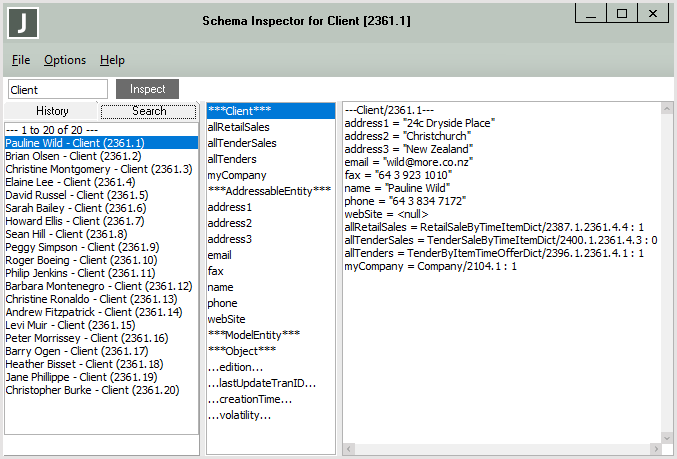This screenshot has width=677, height=459.
Task: Click the J application icon in title bar
Action: pos(23,22)
